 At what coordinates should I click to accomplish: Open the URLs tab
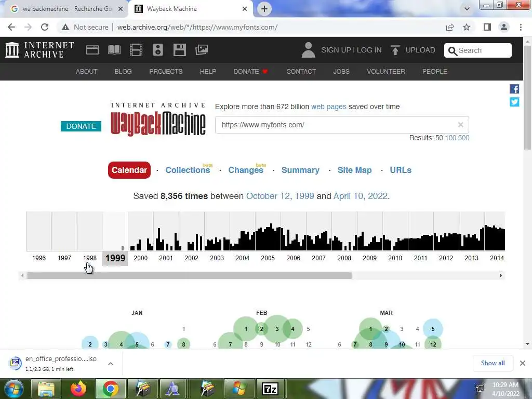pos(401,170)
